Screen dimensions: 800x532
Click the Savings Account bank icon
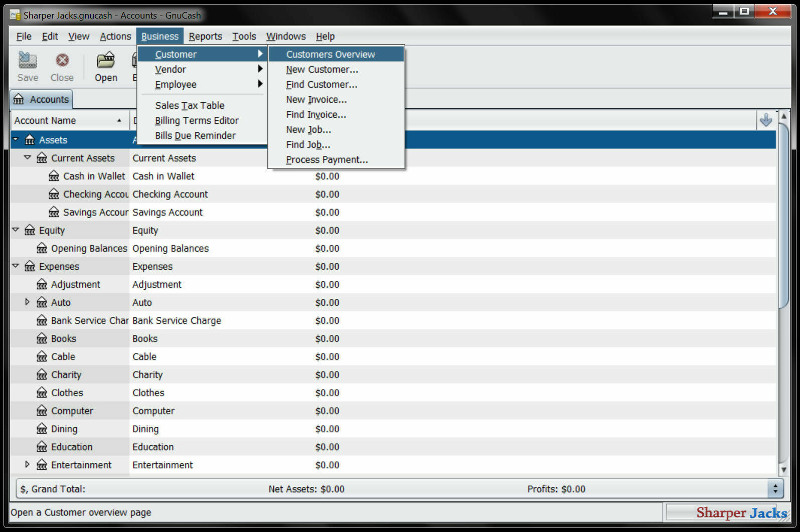[x=54, y=212]
